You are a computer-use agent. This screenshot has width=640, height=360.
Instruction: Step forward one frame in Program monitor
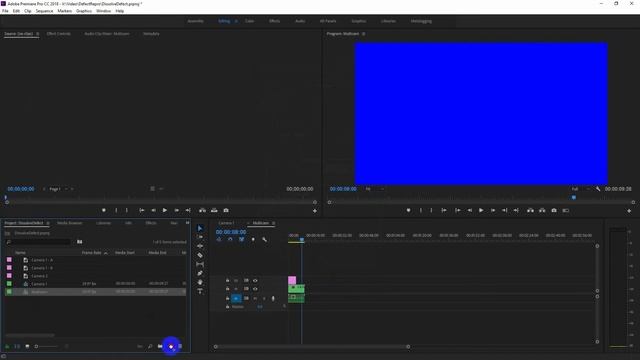tap(493, 211)
